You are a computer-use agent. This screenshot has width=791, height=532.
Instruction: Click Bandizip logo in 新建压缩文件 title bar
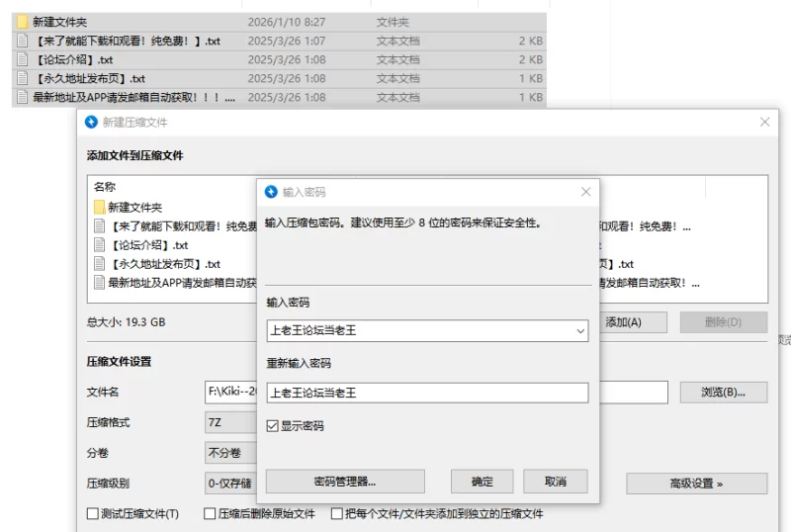pos(91,123)
